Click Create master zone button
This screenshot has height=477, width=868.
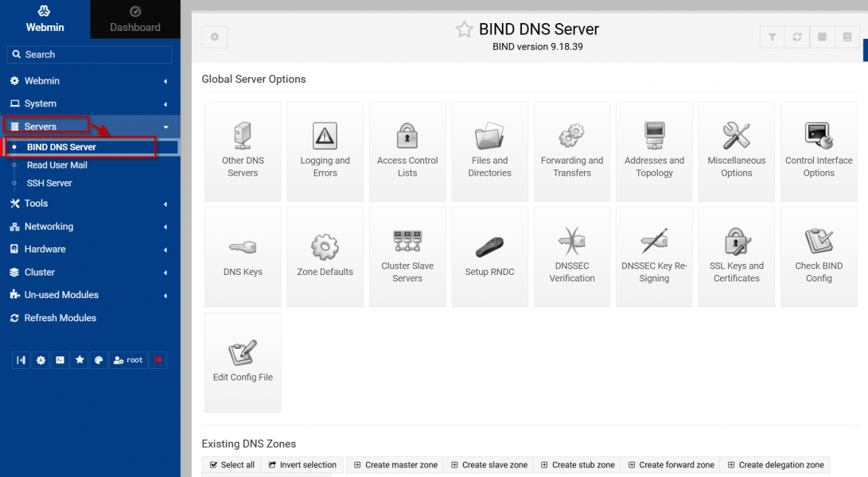pyautogui.click(x=395, y=465)
